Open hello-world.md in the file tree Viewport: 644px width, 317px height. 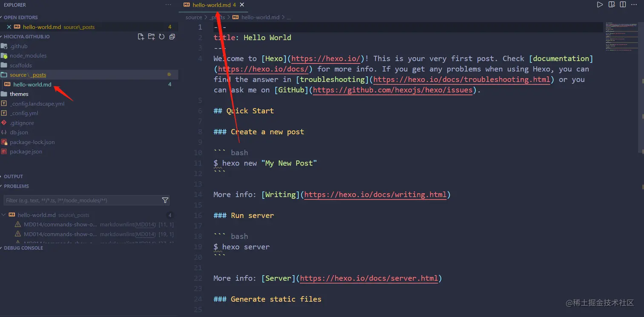(x=32, y=85)
